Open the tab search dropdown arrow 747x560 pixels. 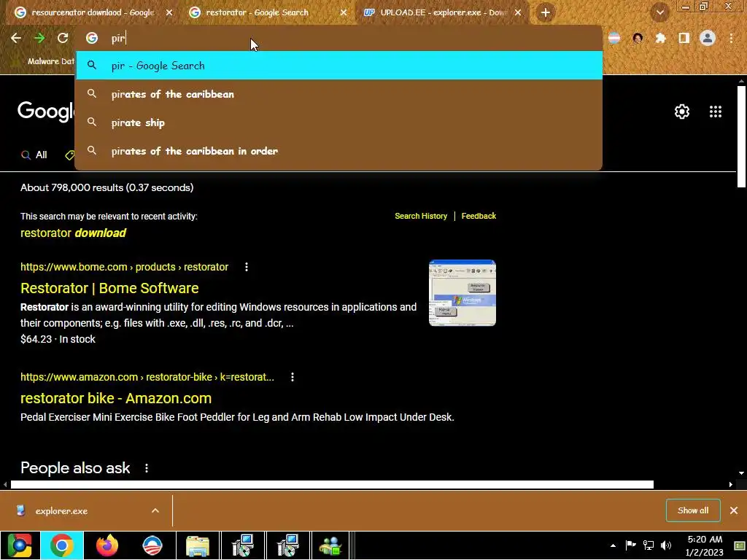(x=659, y=12)
